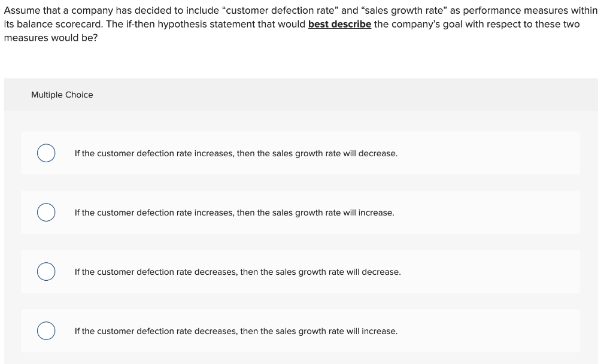Click last answer sentence ending 'will increase.'

tap(236, 331)
